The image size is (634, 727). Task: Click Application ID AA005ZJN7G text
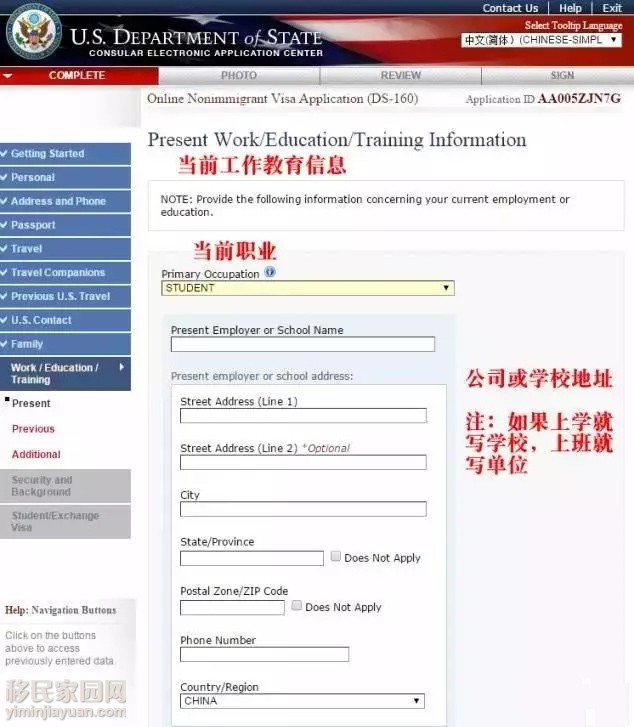click(x=543, y=99)
